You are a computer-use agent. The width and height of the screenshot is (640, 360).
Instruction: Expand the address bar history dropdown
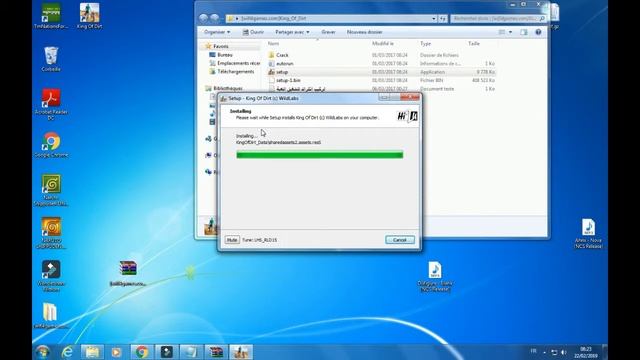433,18
